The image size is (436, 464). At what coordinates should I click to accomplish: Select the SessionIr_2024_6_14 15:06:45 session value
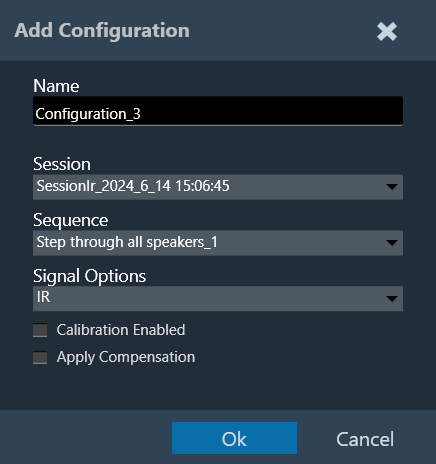tap(133, 186)
